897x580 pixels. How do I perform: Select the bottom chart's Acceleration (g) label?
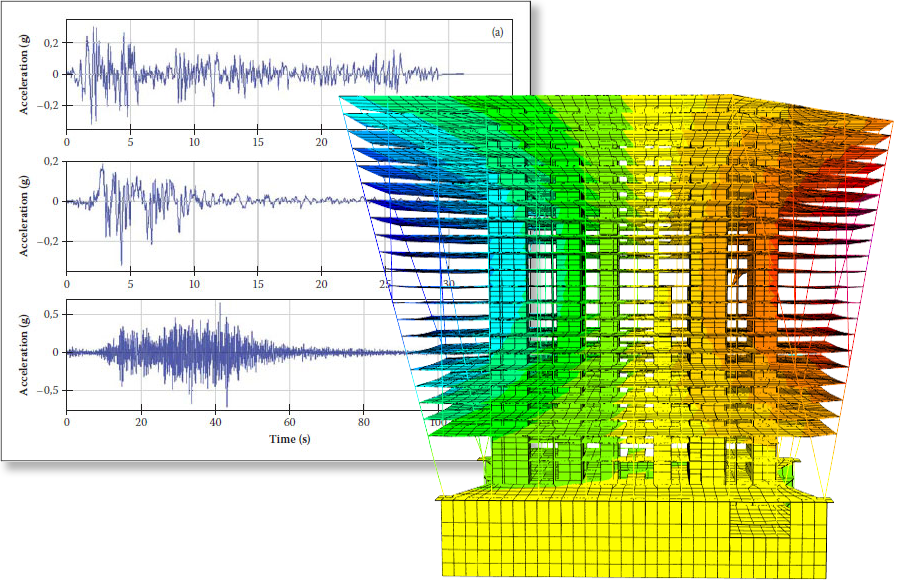tap(24, 352)
